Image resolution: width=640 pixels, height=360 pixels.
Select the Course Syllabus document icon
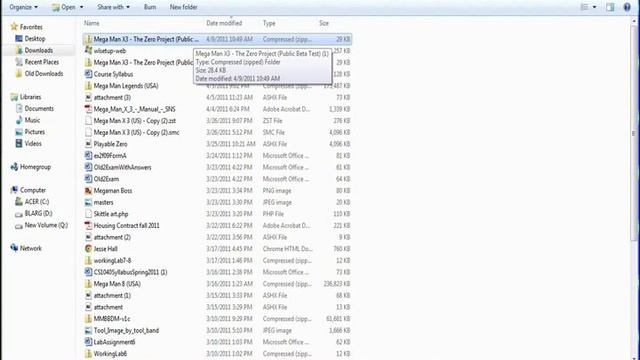pos(88,74)
